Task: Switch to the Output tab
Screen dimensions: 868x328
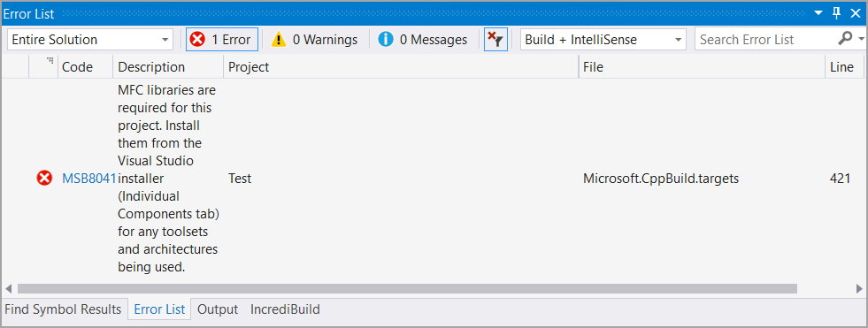Action: point(218,309)
